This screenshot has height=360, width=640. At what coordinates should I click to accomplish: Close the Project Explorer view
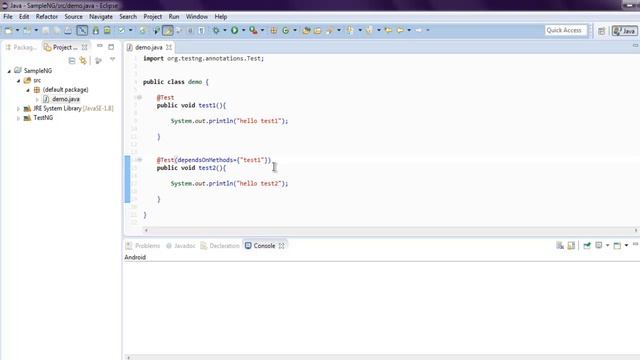84,47
